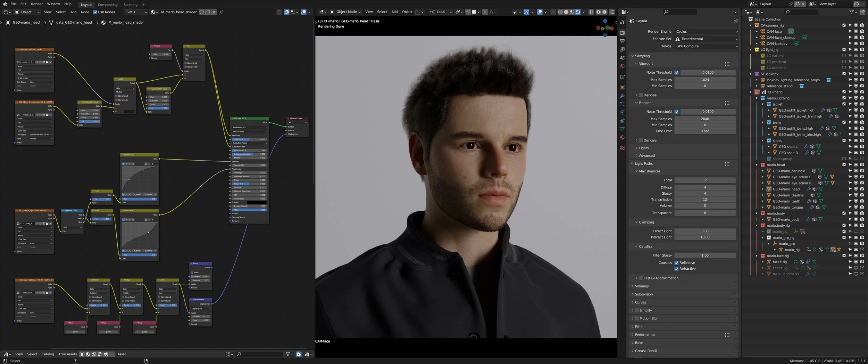Open the File menu
The width and height of the screenshot is (868, 364).
coord(13,4)
